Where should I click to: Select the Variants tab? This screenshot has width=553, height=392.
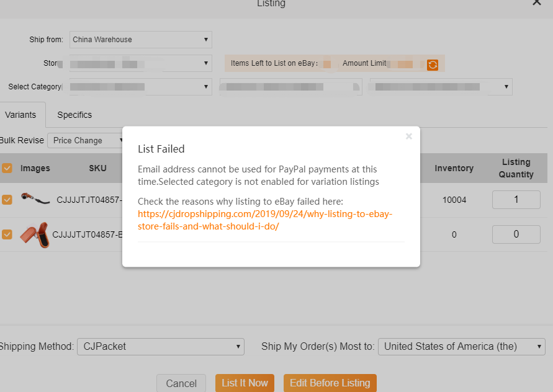[x=20, y=115]
